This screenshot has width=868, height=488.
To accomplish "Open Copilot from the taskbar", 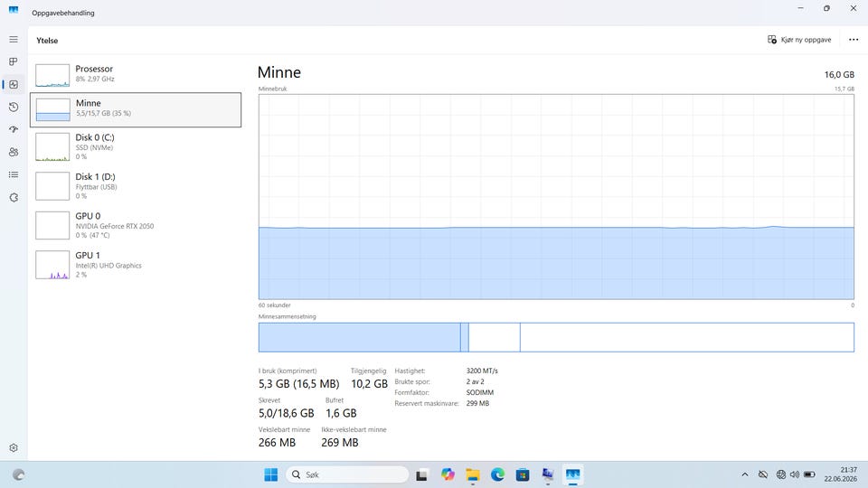I will (x=448, y=474).
